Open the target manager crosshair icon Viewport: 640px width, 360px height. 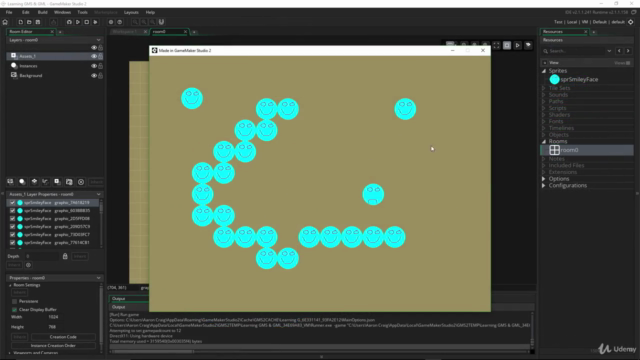point(631,22)
